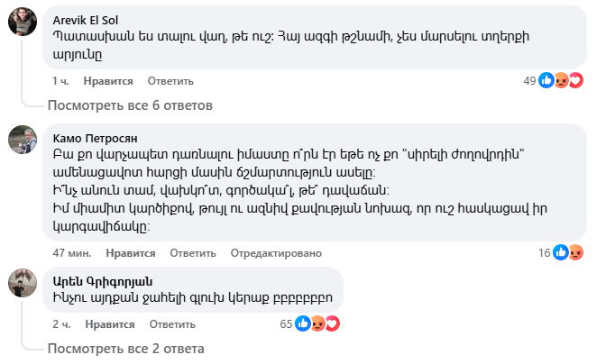Reply to Камо Петросян's comment via "Ответить"
The width and height of the screenshot is (615, 364).
[x=188, y=252]
